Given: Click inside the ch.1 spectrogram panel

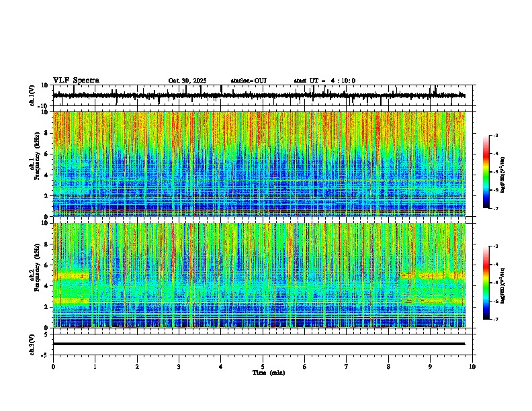Looking at the screenshot, I should pos(259,164).
